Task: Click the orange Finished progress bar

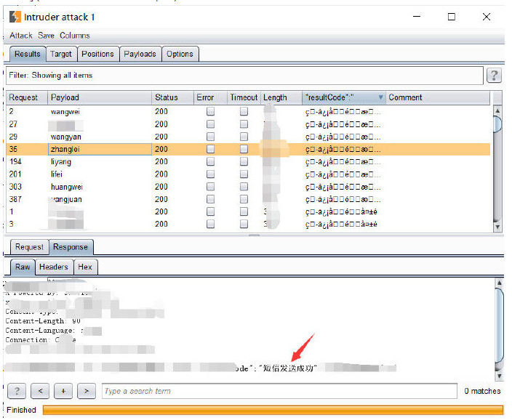Action: (x=273, y=410)
